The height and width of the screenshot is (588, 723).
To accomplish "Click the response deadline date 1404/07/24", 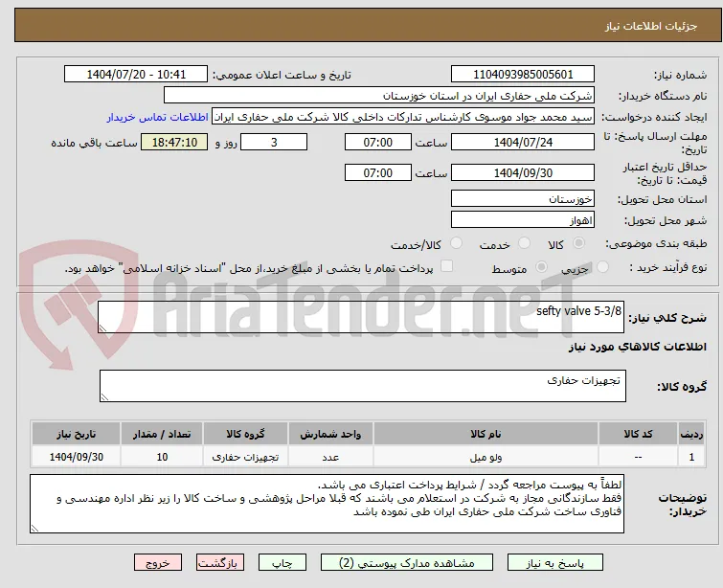I will 523,142.
